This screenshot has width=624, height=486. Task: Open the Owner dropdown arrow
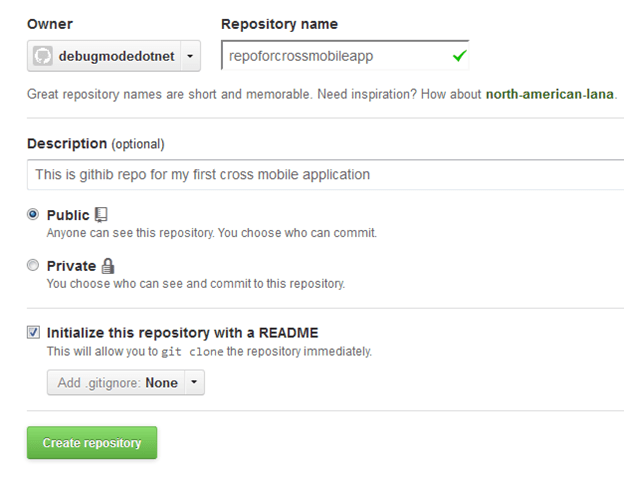tap(191, 56)
